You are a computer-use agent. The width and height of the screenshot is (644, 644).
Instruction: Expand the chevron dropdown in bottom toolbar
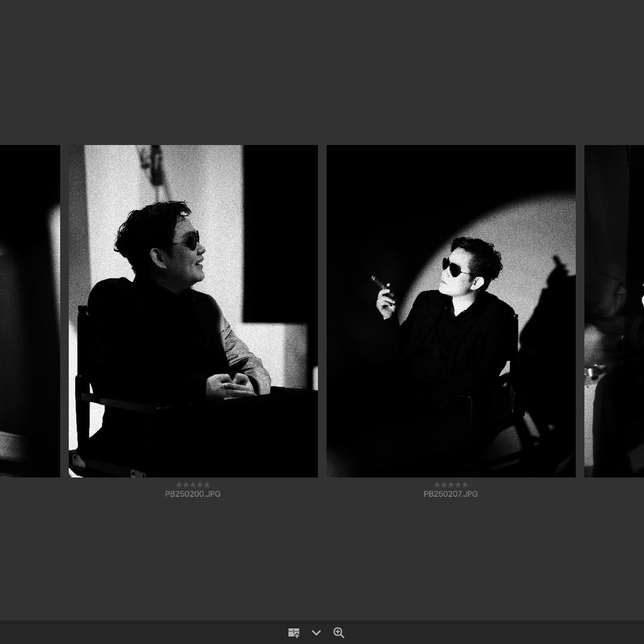click(x=316, y=633)
